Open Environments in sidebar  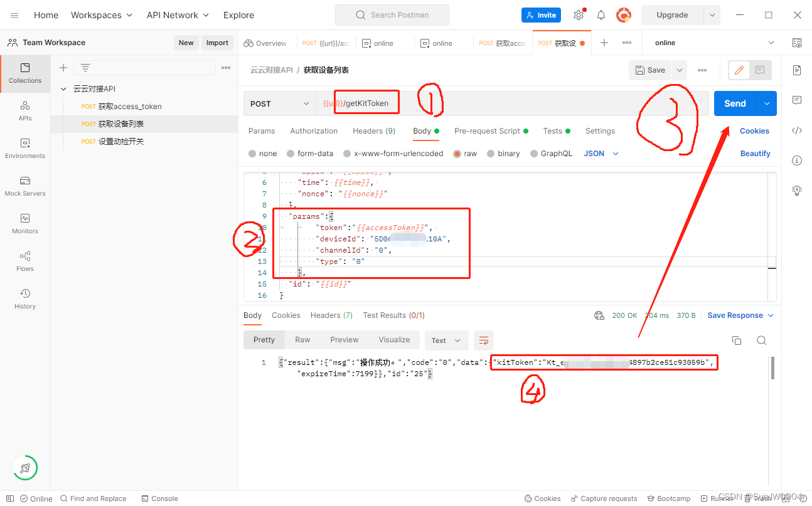pyautogui.click(x=25, y=149)
